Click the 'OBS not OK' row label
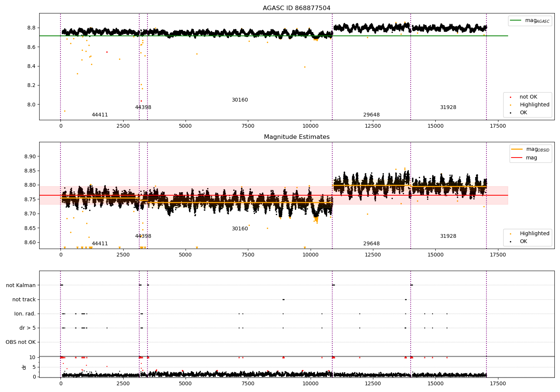560x392 pixels. [21, 342]
